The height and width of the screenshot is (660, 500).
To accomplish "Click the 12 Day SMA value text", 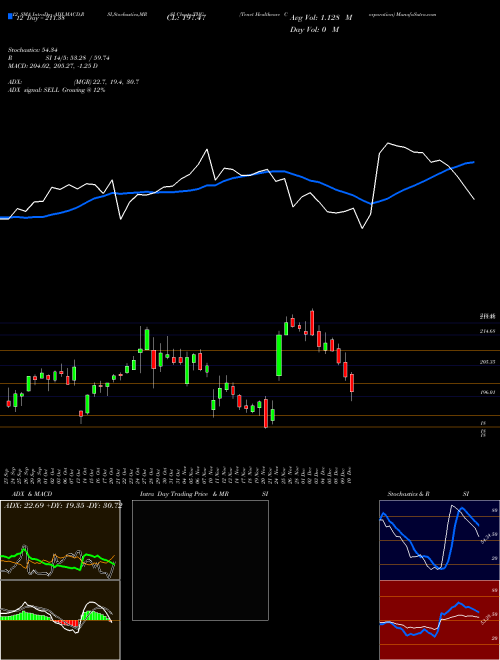I will (x=40, y=19).
